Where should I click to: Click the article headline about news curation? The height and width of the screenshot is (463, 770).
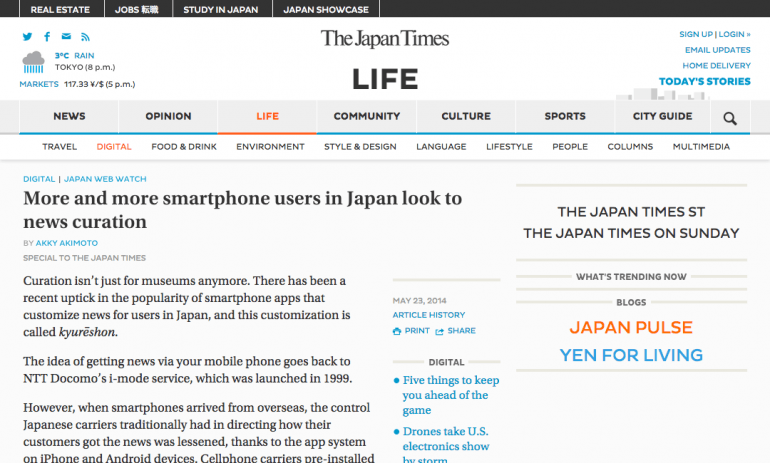point(243,210)
